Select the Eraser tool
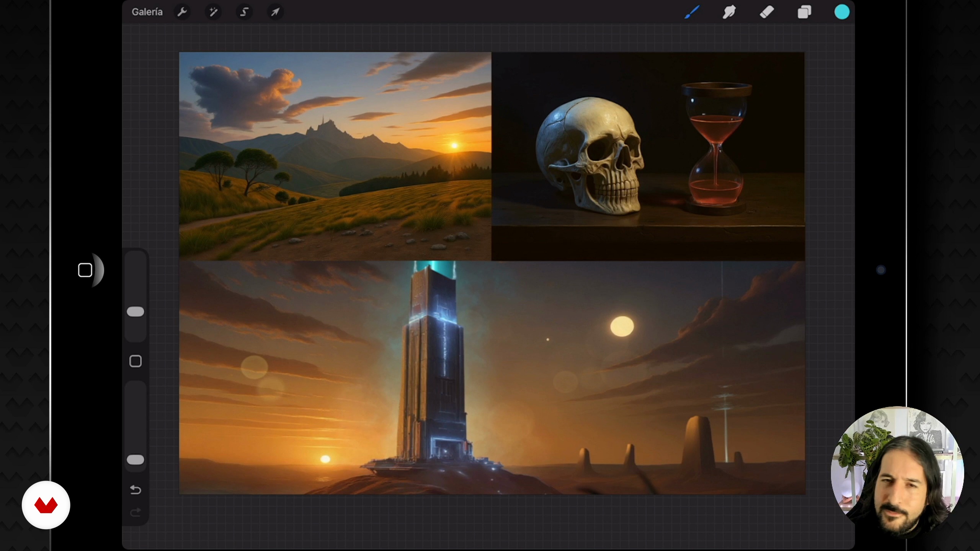 [x=767, y=12]
